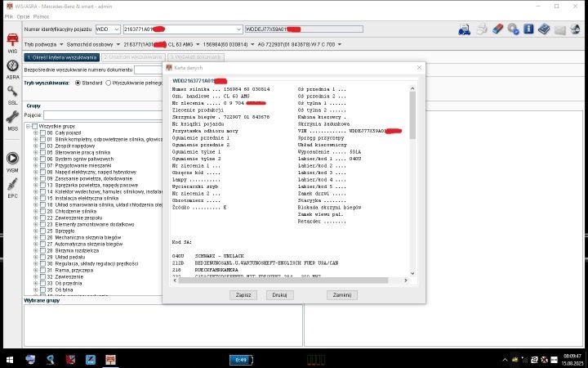Click the 040U SCHWARZ - UNILACK code line
This screenshot has width=588, height=368.
pos(208,256)
